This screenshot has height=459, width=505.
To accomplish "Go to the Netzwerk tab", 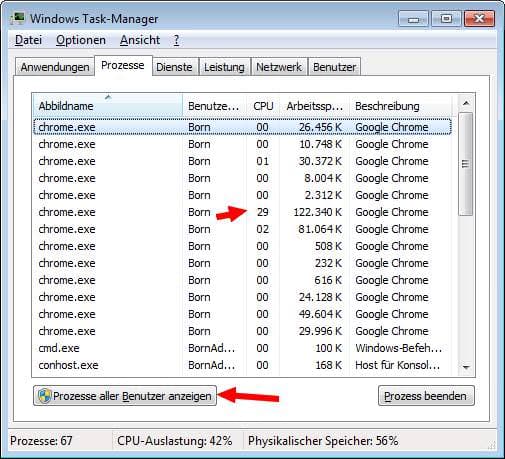I will pyautogui.click(x=279, y=67).
